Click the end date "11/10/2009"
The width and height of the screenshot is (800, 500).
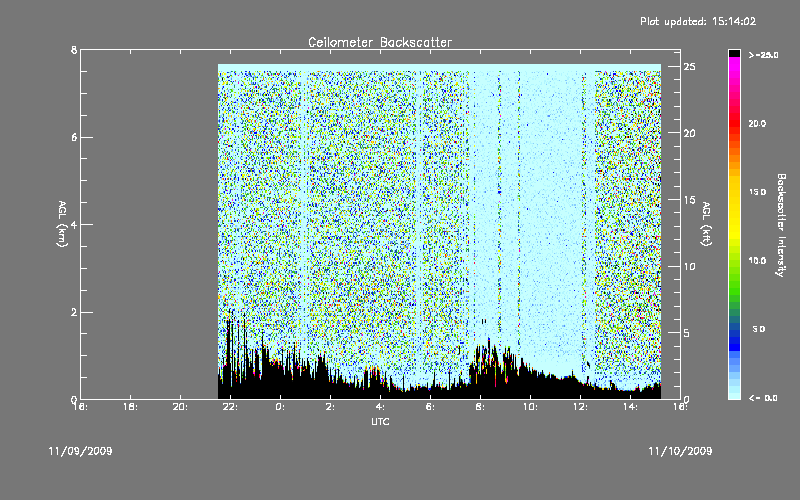680,451
